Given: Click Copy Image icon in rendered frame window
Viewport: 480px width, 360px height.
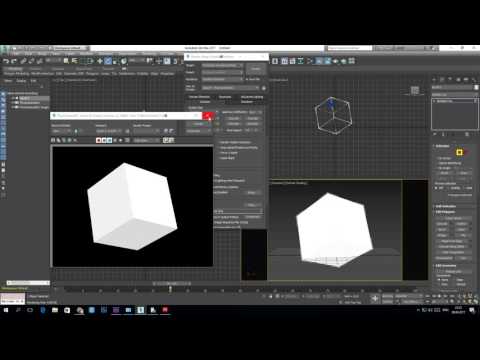Looking at the screenshot, I should [59, 140].
